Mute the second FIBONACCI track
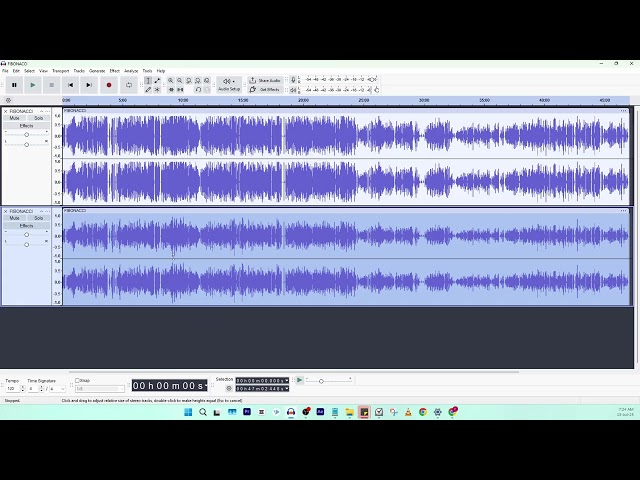Screen dimensions: 640x480 click(x=14, y=218)
